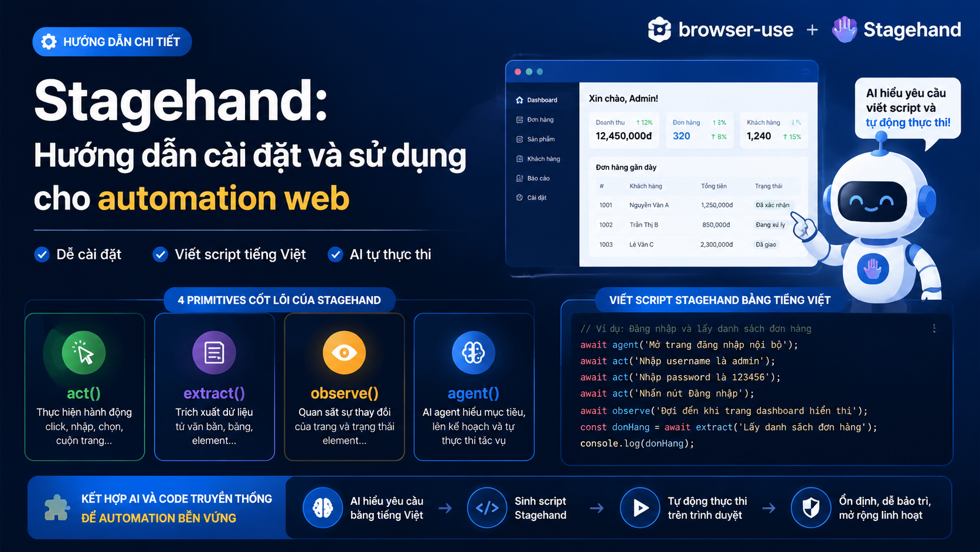Click the agent() brain icon
Screen dimensions: 980x552
[x=474, y=353]
